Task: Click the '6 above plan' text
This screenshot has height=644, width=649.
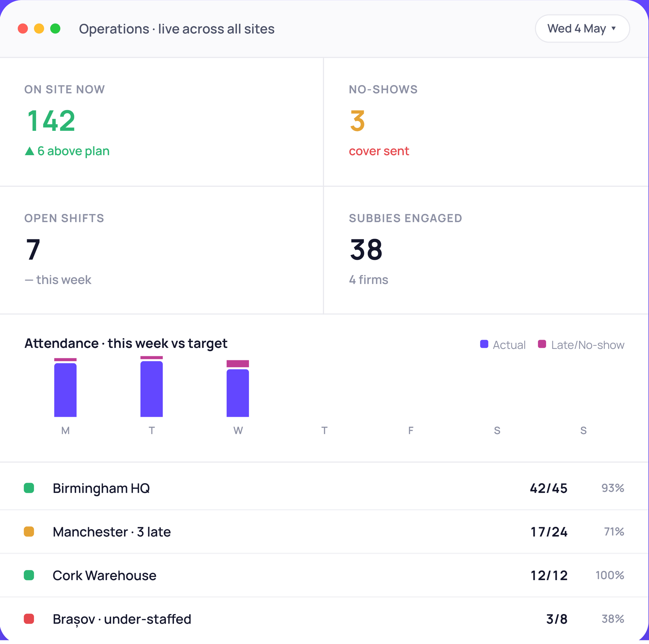Action: 74,151
